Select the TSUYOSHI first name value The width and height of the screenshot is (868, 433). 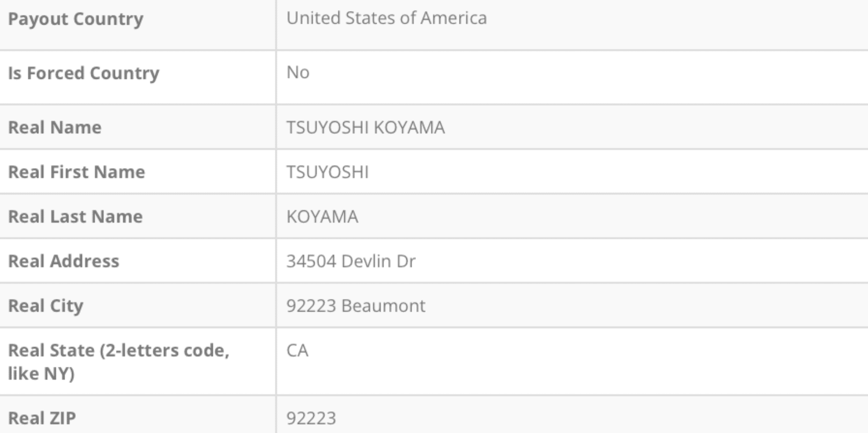(327, 172)
